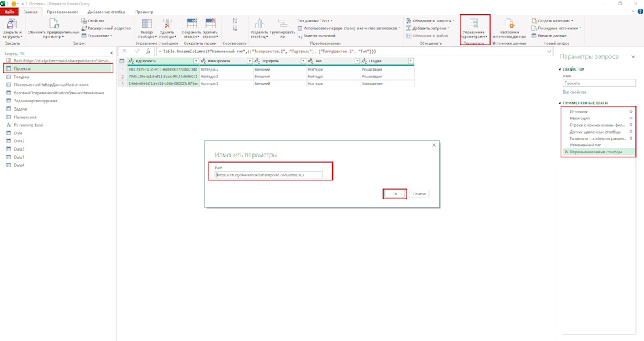Open the Help question mark icon
This screenshot has height=341, width=644.
(x=640, y=12)
